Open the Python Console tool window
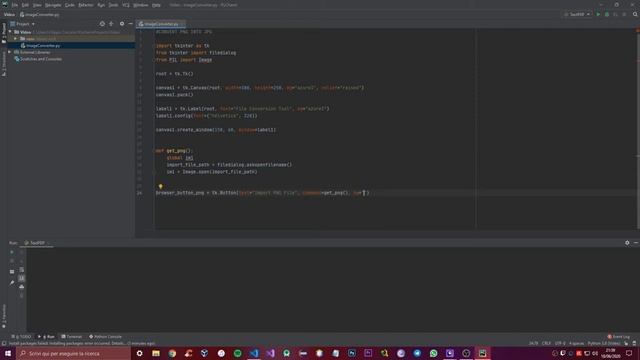The height and width of the screenshot is (360, 640). (x=105, y=337)
